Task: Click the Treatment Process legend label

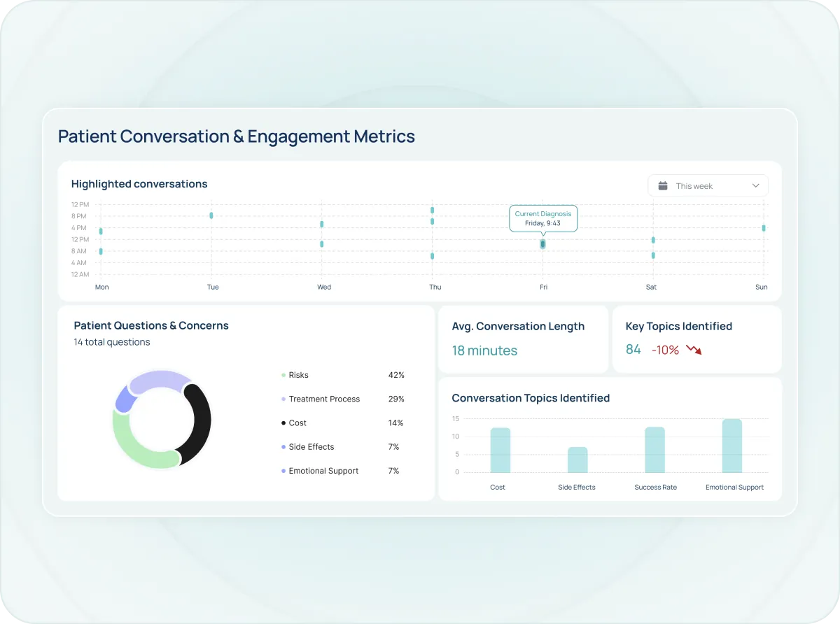Action: click(x=324, y=399)
